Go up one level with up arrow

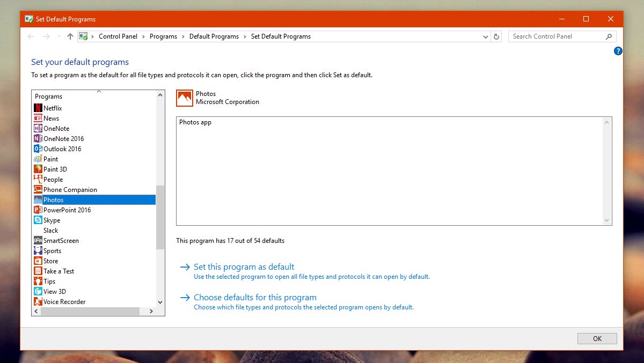pyautogui.click(x=70, y=36)
